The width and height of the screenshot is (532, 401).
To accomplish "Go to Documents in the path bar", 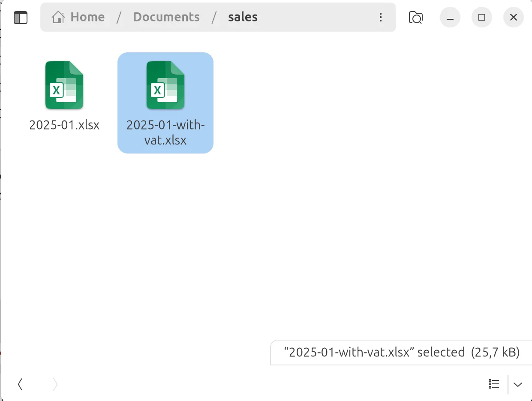I will point(166,17).
